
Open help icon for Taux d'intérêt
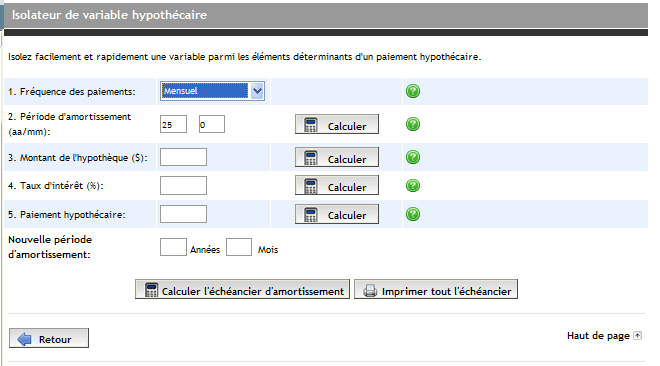[413, 186]
